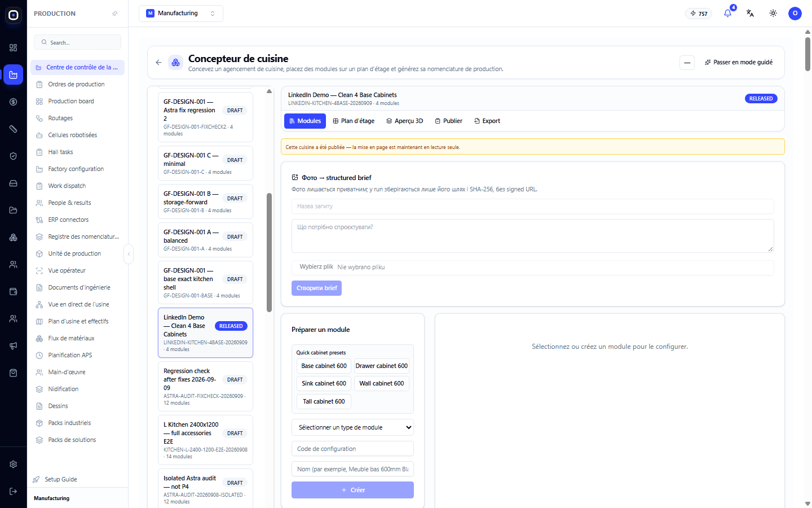Go back using the arrow beside Concepteur de cuisine
This screenshot has width=812, height=508.
tap(158, 63)
